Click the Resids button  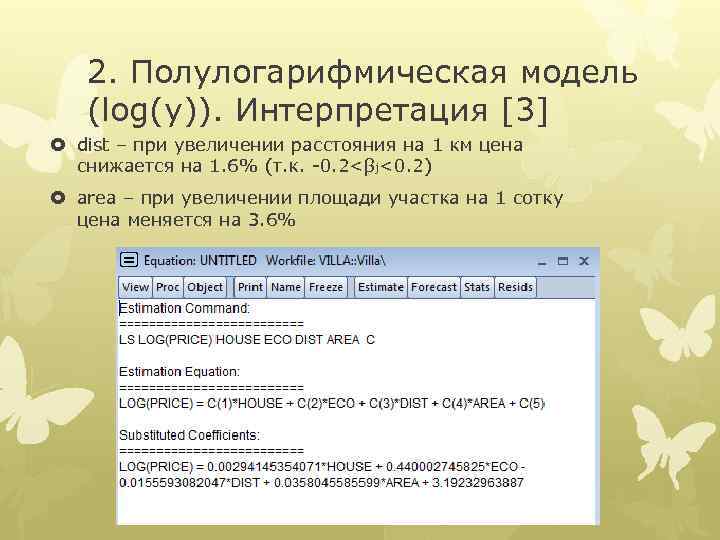tap(515, 287)
